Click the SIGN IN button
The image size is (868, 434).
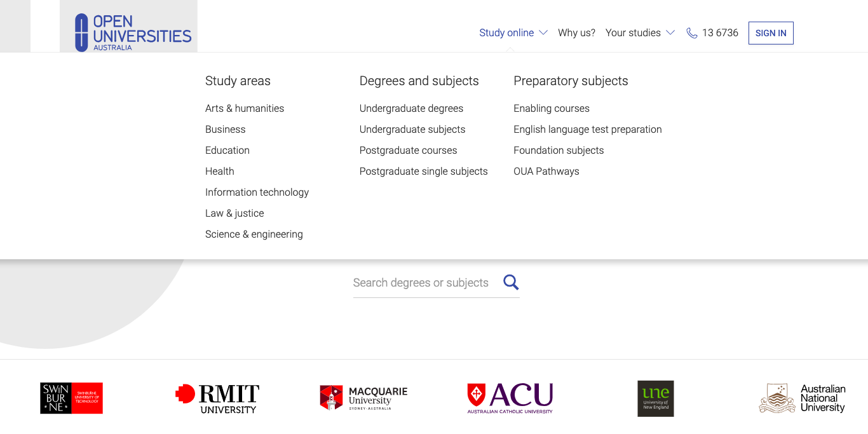[771, 33]
